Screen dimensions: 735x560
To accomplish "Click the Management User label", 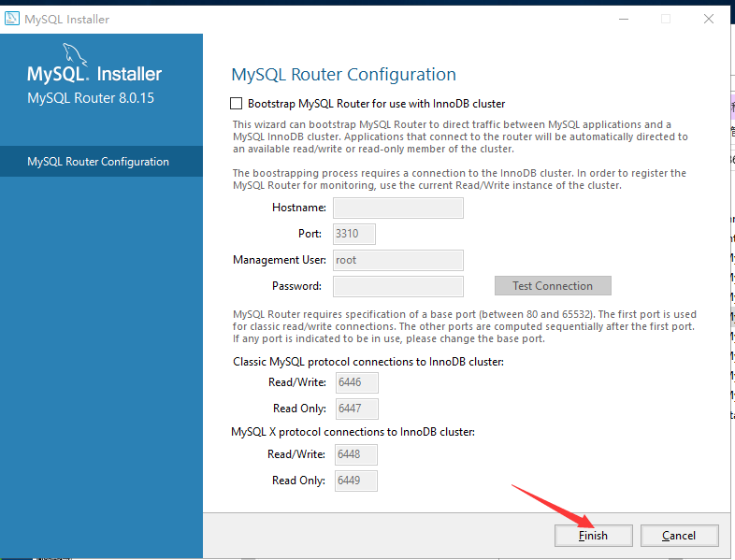I will (x=280, y=260).
